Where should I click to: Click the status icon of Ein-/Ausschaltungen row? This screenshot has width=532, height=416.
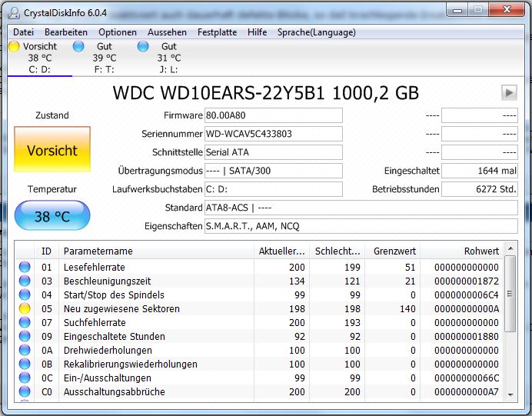[25, 378]
